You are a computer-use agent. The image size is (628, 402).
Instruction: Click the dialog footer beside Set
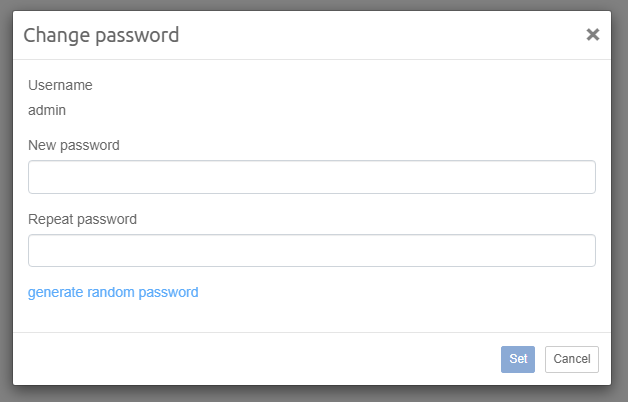(x=300, y=359)
